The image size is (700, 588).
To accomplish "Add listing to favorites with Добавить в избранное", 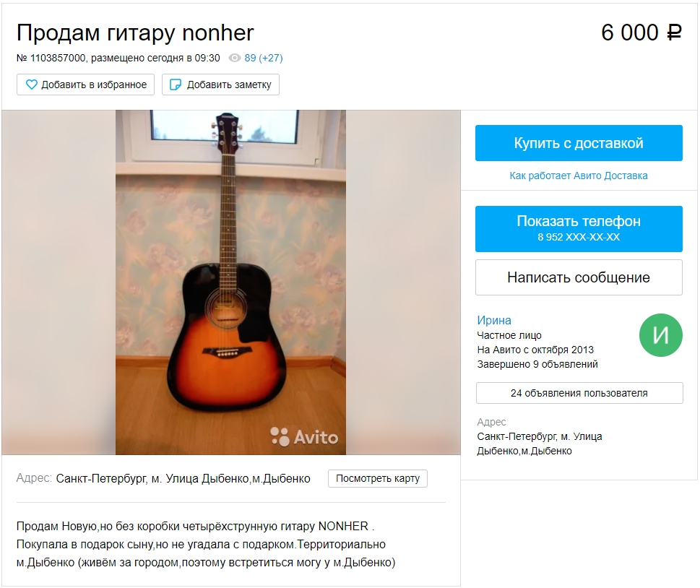I will [x=86, y=85].
